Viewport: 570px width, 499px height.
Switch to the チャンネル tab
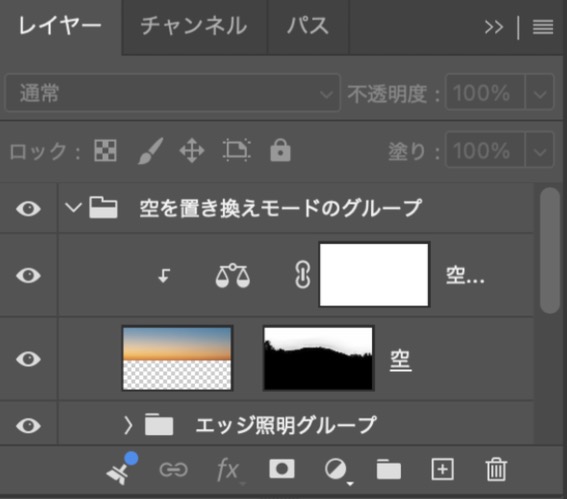(194, 26)
